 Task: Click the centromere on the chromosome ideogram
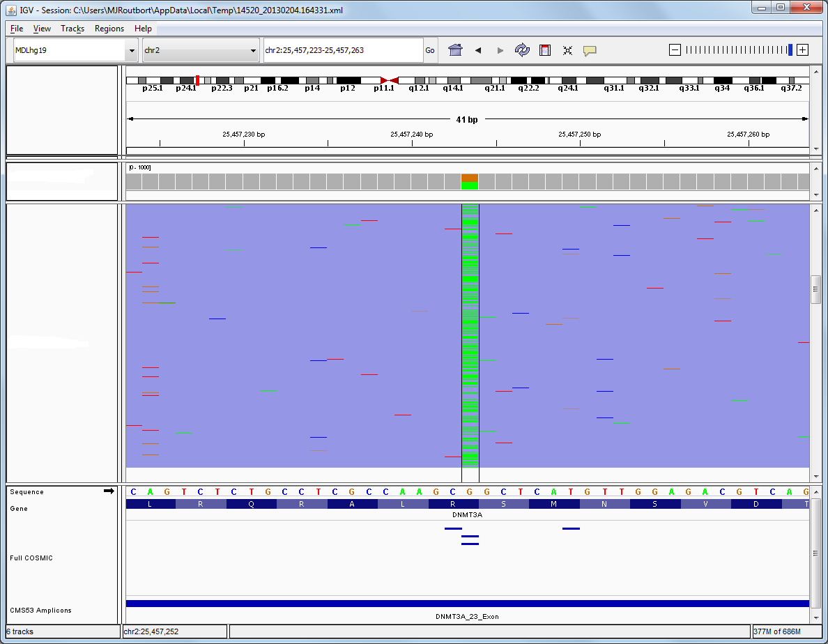point(389,80)
